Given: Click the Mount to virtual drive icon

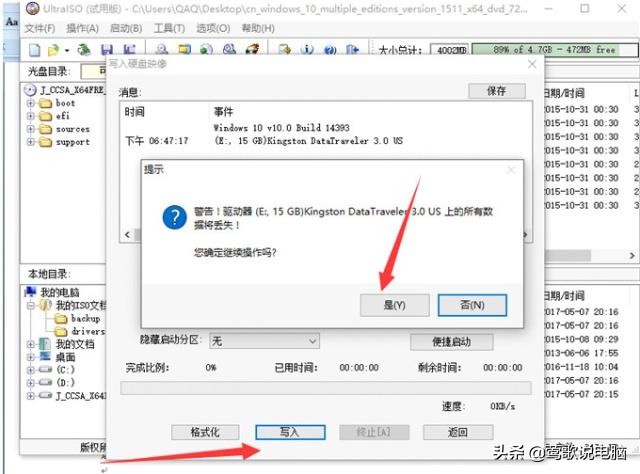Looking at the screenshot, I should pos(229,49).
